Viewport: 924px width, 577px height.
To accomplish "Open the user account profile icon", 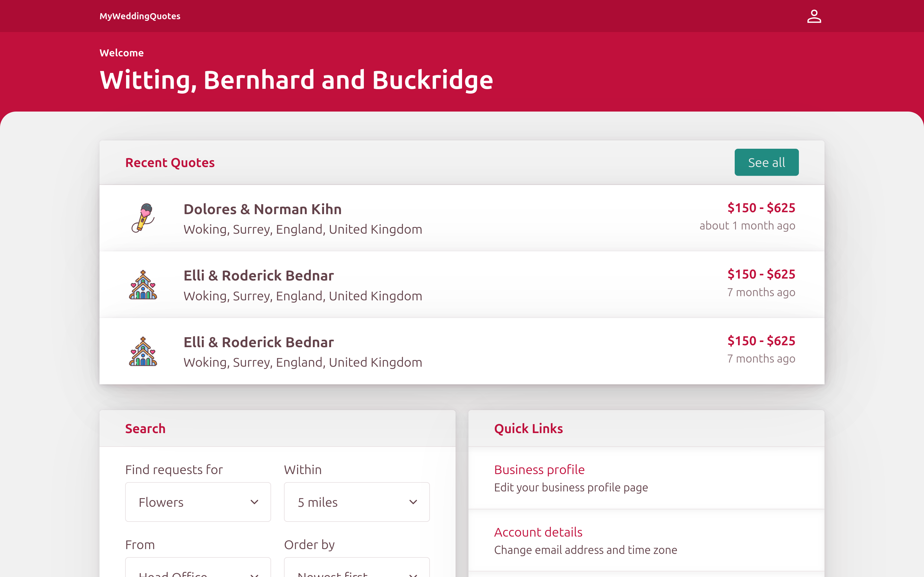I will pyautogui.click(x=814, y=16).
